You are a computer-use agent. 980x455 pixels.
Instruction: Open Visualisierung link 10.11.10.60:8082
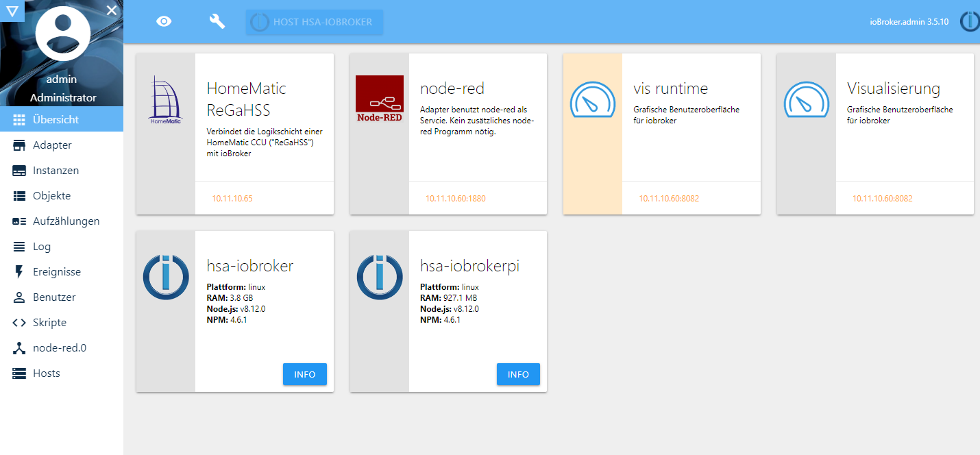pos(883,199)
